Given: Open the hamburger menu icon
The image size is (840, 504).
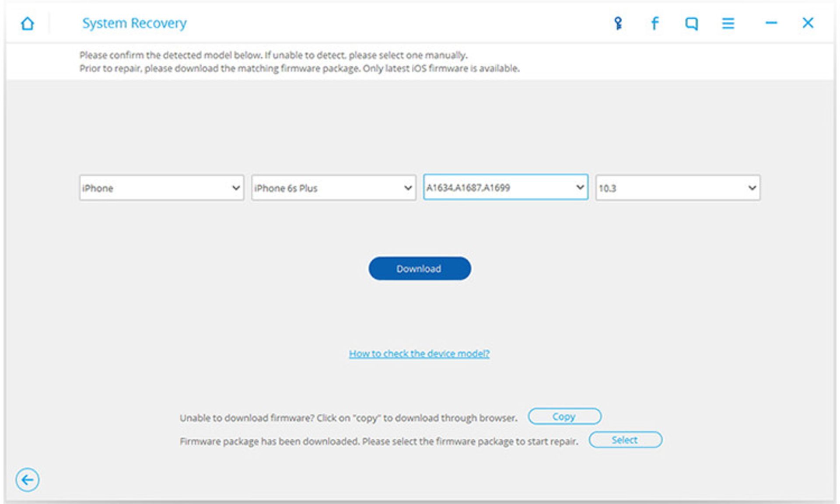Looking at the screenshot, I should click(x=728, y=23).
